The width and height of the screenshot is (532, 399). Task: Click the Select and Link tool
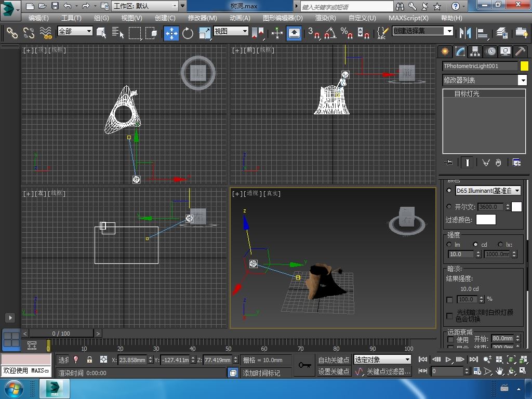coord(12,33)
